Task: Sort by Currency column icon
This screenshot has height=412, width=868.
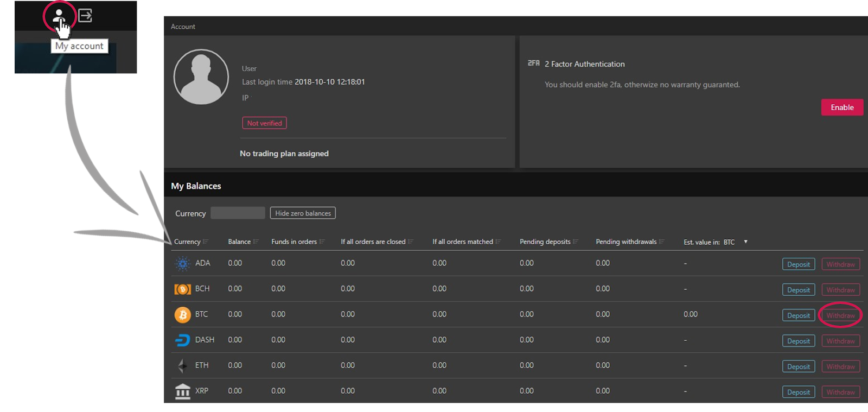Action: [x=206, y=242]
